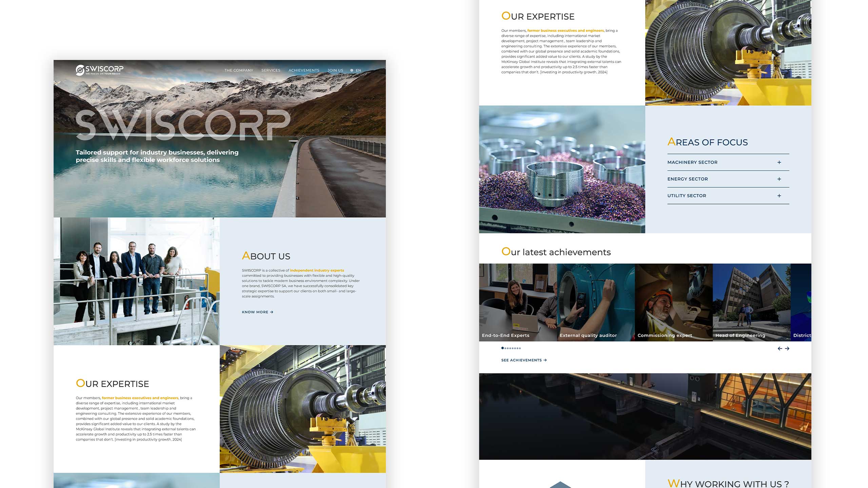Open THE COMPANY menu item
The width and height of the screenshot is (868, 488).
pyautogui.click(x=239, y=70)
